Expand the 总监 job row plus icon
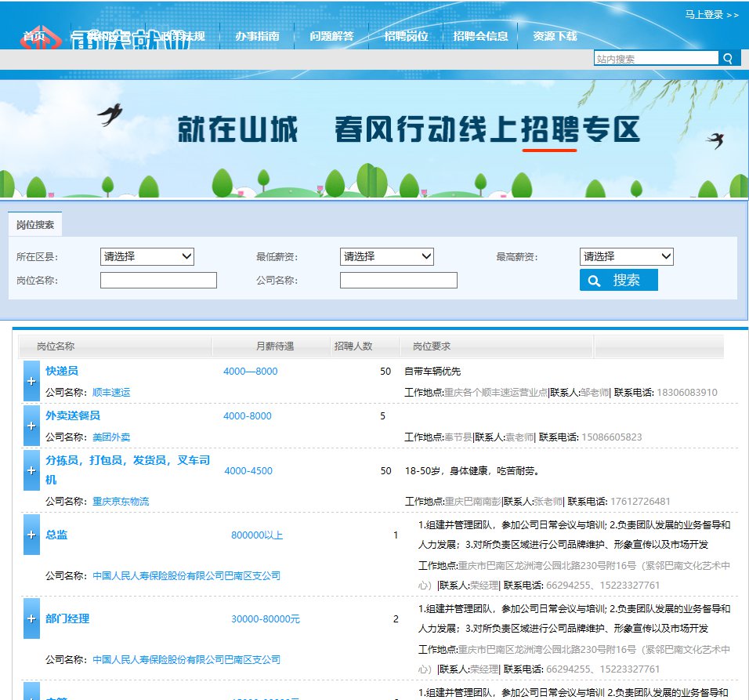This screenshot has width=749, height=700. (x=31, y=535)
